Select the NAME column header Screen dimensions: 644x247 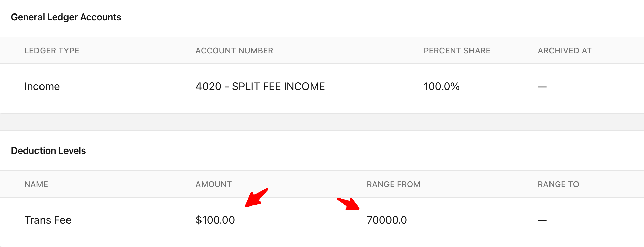coord(36,184)
